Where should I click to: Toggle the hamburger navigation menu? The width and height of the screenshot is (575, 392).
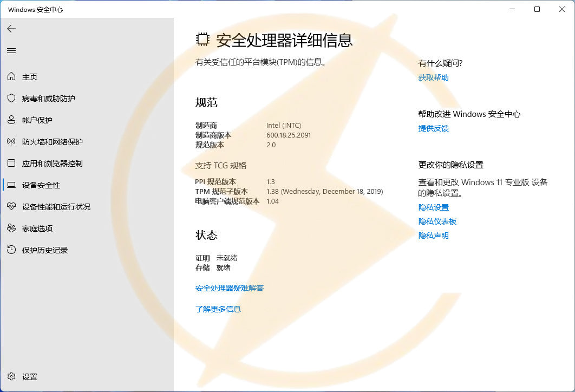click(11, 51)
